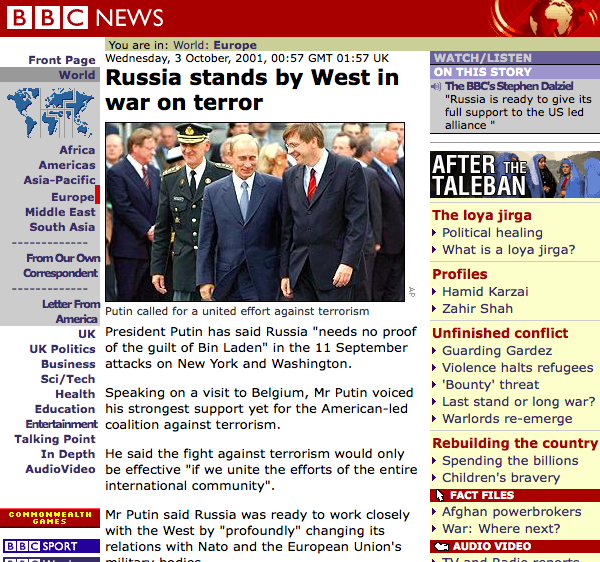Open Talking Point
600x562 pixels.
click(55, 439)
